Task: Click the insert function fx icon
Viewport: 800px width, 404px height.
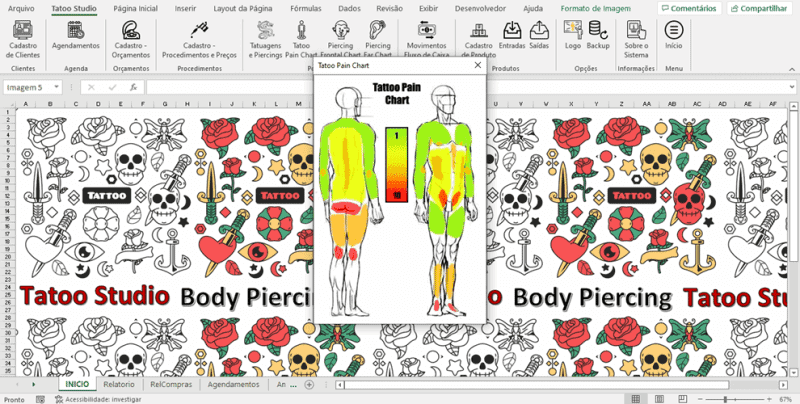Action: 134,87
